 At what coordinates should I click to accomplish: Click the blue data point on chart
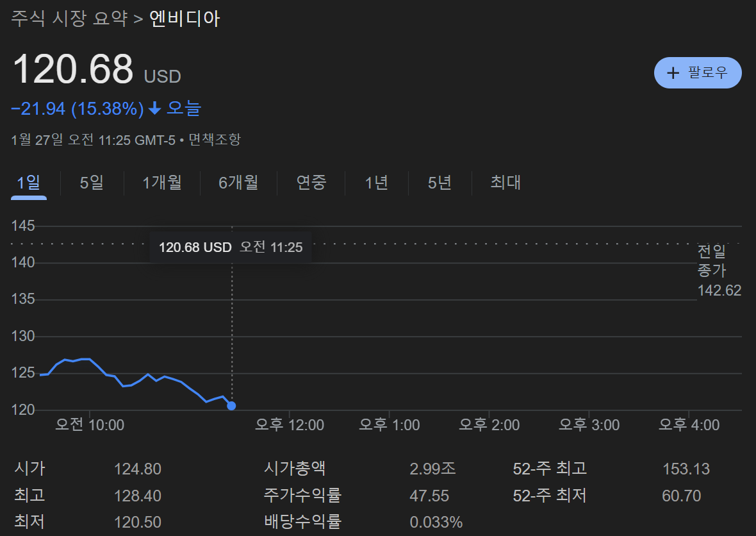[231, 406]
